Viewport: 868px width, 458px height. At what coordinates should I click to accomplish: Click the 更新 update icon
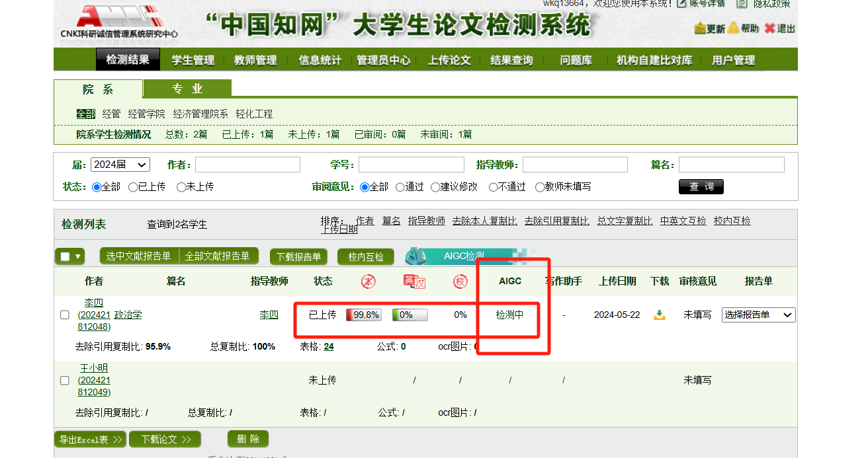(x=700, y=28)
